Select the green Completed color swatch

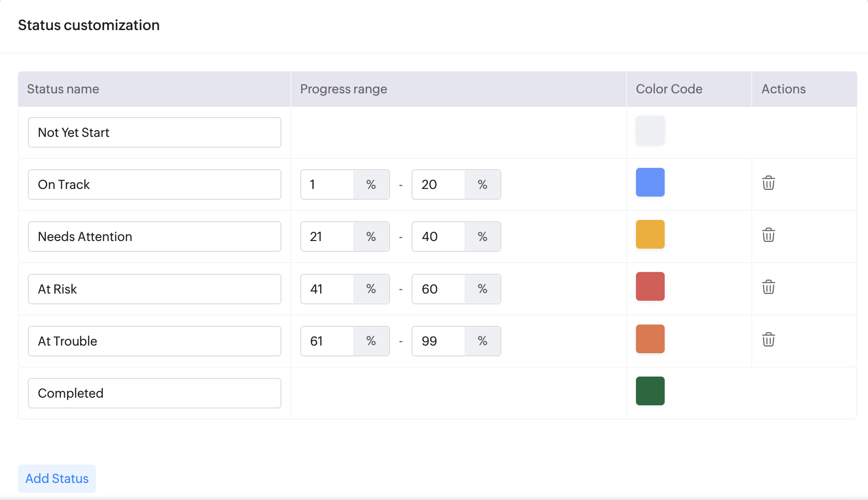click(650, 391)
